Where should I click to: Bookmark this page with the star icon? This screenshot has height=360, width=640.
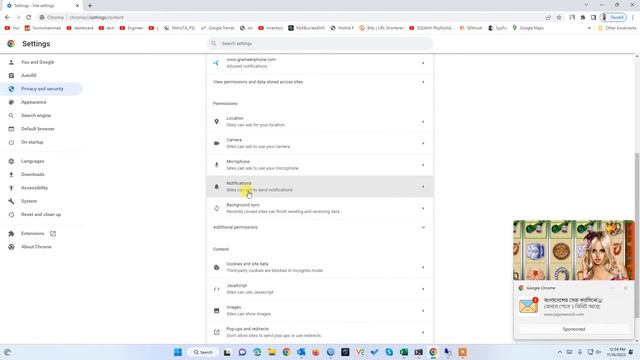point(559,17)
